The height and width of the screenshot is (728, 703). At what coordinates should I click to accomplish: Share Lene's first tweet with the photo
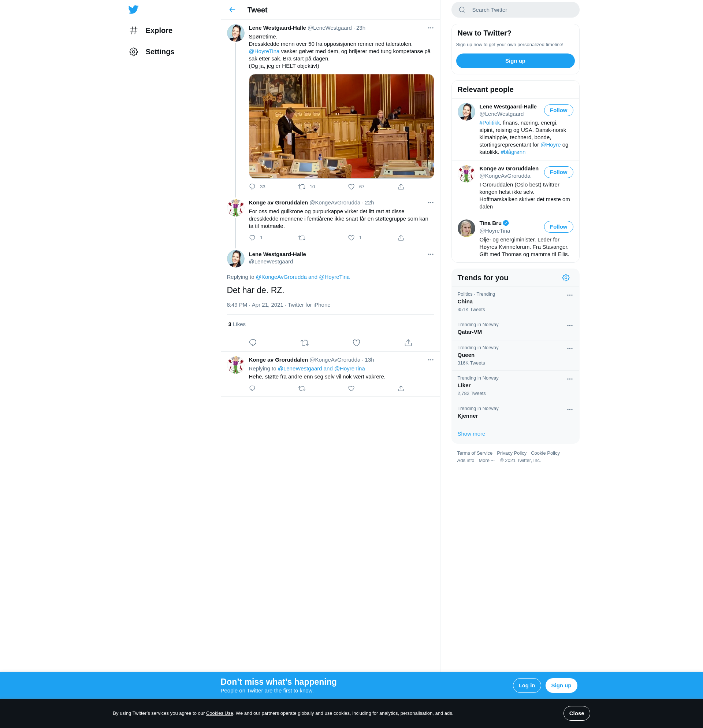coord(401,186)
